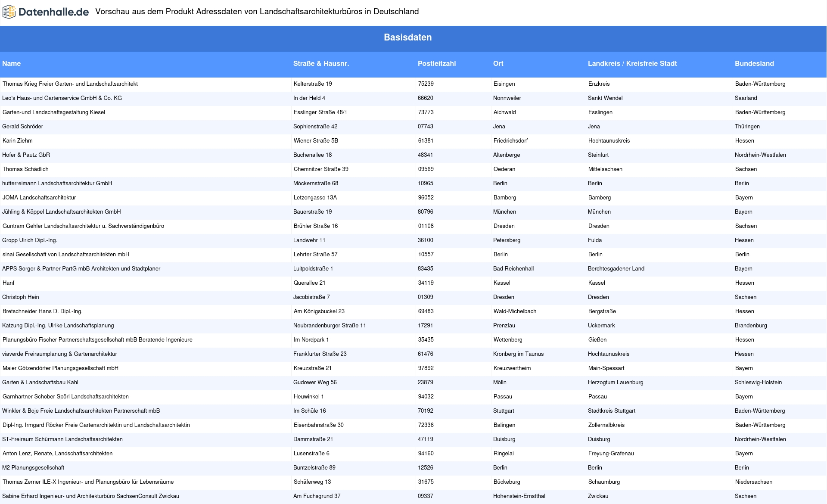This screenshot has height=504, width=827.
Task: Click the Möckernstraße 68 address cell
Action: point(316,184)
